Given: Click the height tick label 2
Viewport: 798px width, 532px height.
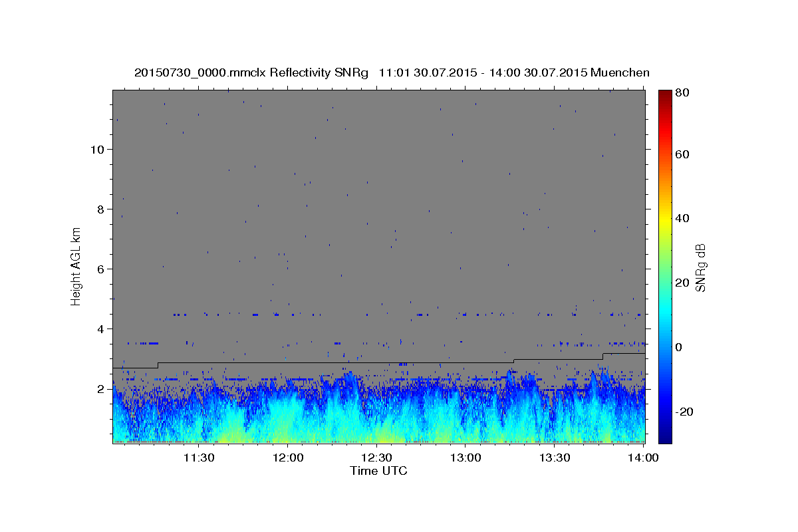Looking at the screenshot, I should 100,389.
